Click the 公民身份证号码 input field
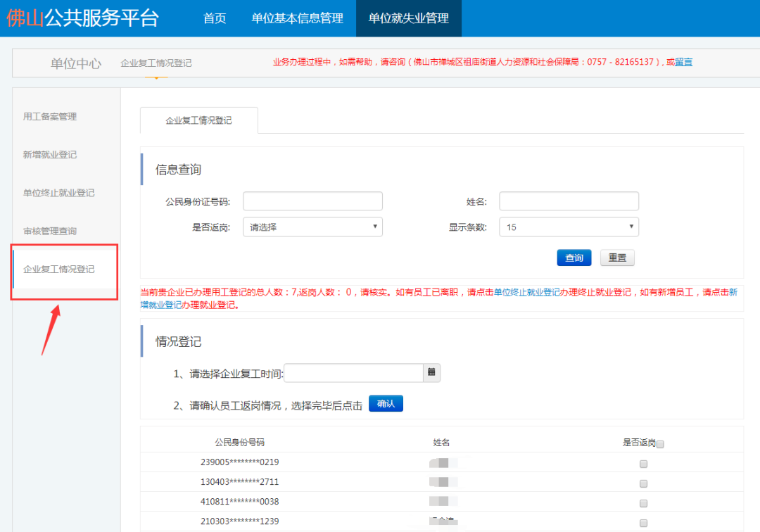The height and width of the screenshot is (532, 760). pyautogui.click(x=312, y=201)
